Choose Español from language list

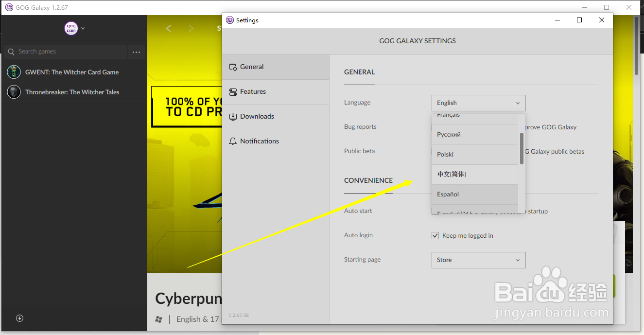[475, 194]
